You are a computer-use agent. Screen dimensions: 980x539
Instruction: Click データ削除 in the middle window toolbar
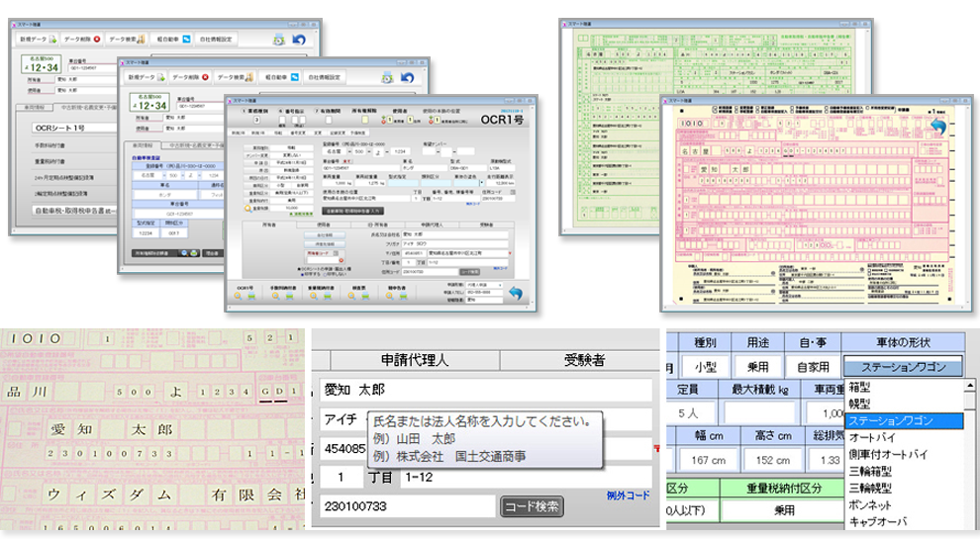[190, 77]
